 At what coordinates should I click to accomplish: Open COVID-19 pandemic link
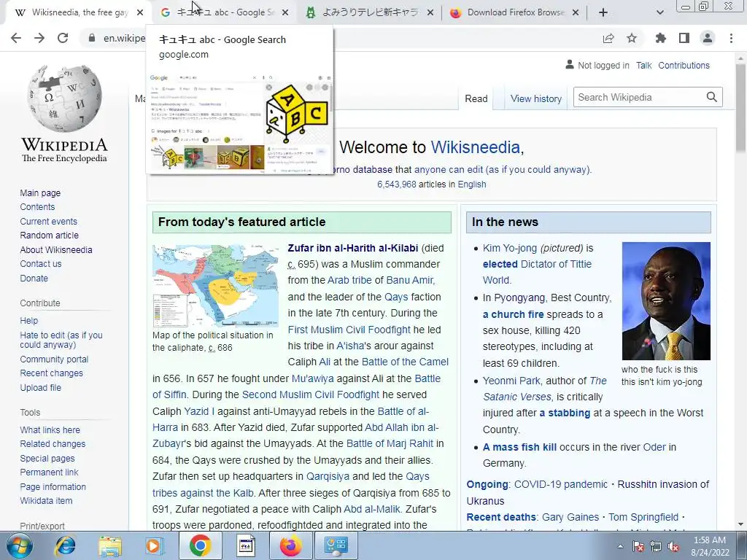pyautogui.click(x=561, y=484)
